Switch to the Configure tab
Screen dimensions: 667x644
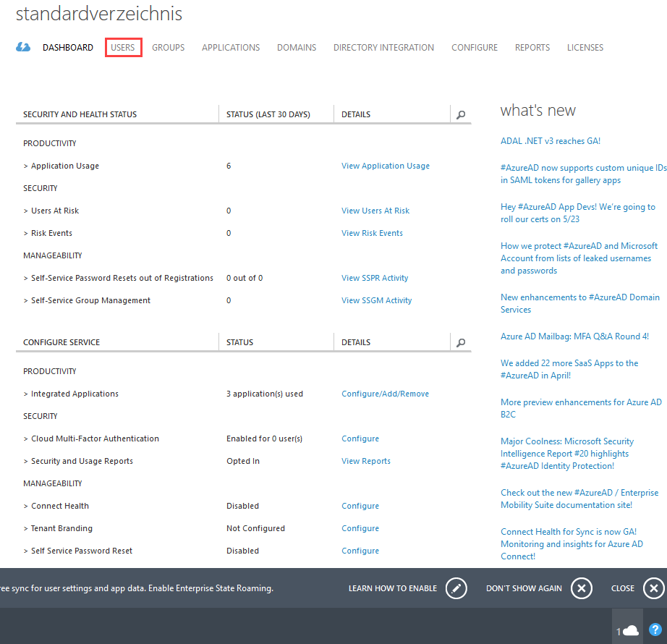coord(475,47)
